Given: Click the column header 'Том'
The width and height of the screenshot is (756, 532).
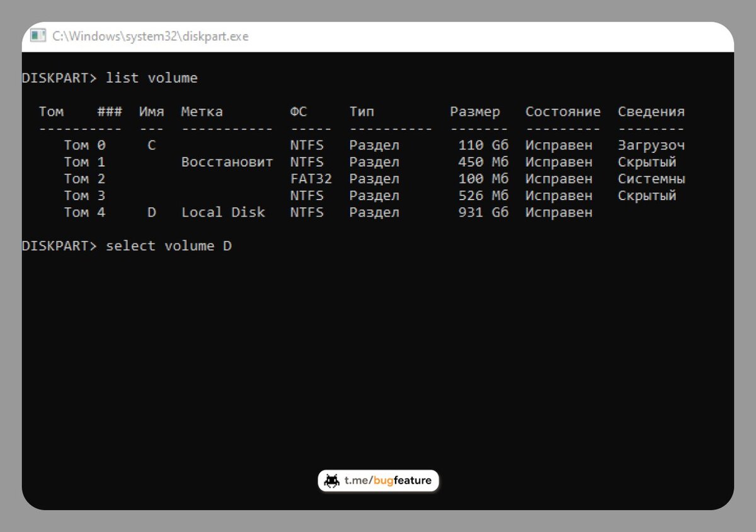Looking at the screenshot, I should click(51, 111).
